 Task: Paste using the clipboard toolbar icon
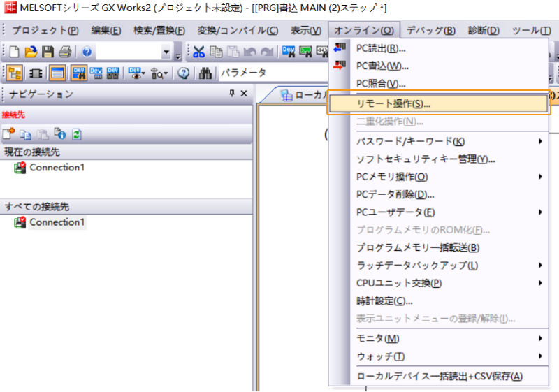pyautogui.click(x=233, y=52)
